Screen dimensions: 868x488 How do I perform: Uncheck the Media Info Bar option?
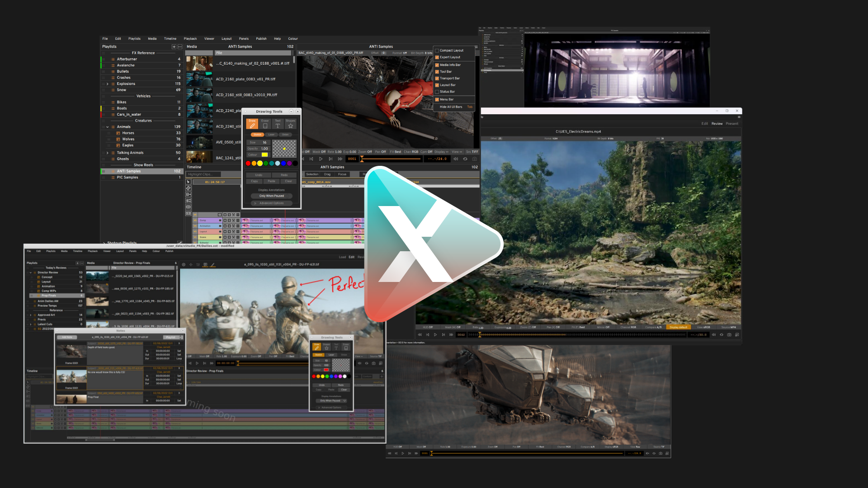[437, 65]
